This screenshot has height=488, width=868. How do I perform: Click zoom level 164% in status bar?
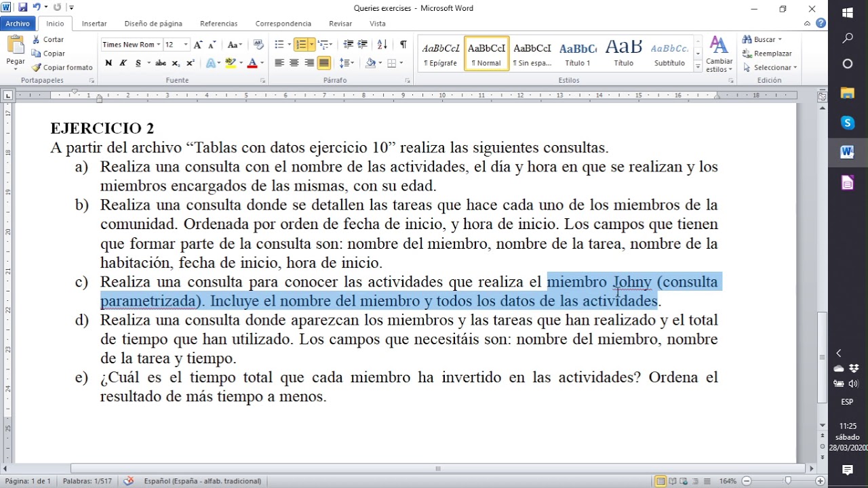pyautogui.click(x=728, y=481)
